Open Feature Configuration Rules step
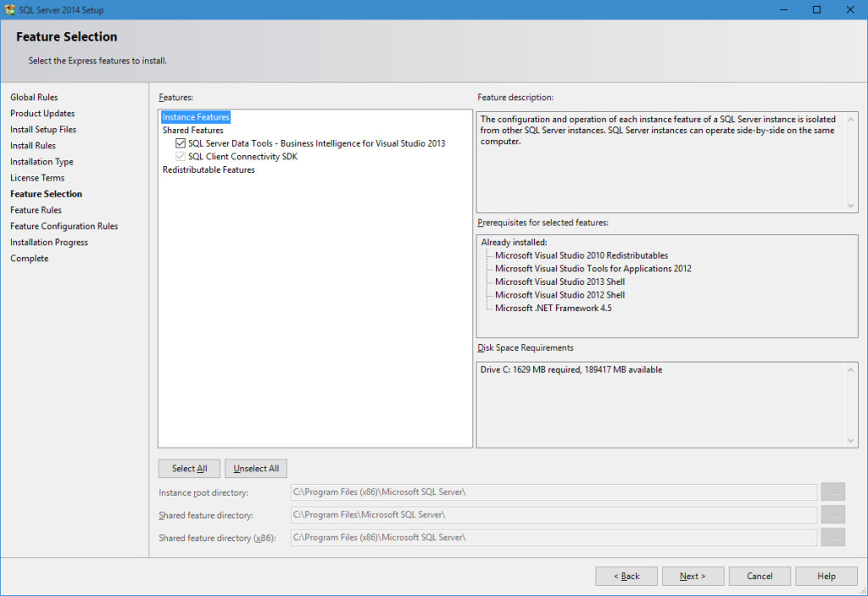The height and width of the screenshot is (596, 868). point(64,226)
